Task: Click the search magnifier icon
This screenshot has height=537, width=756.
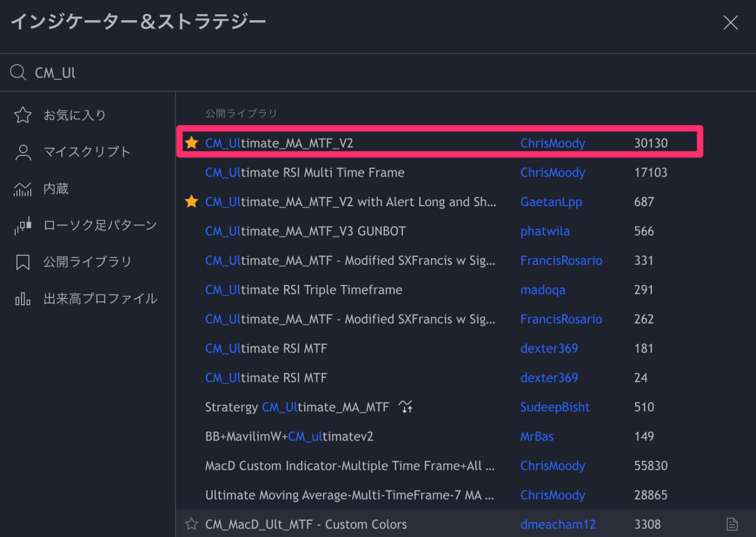Action: click(x=18, y=72)
